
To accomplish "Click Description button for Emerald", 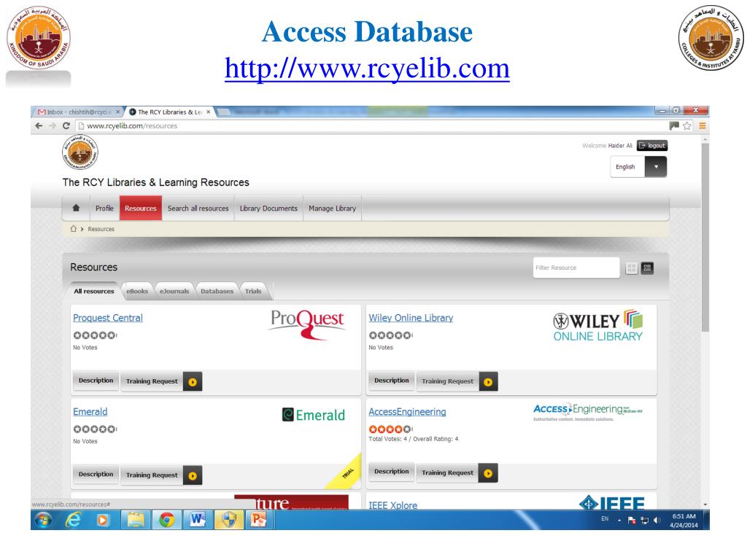I will (96, 474).
